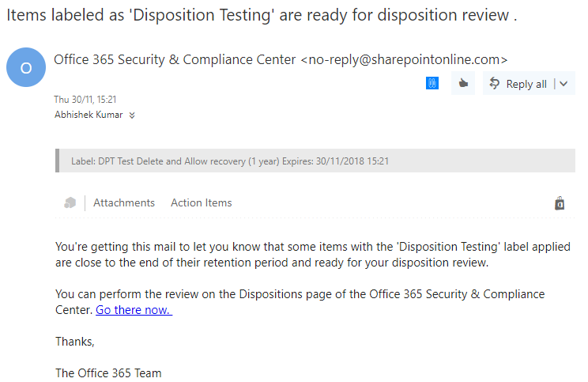This screenshot has width=588, height=382.
Task: Click the sender avatar circle with letter O
Action: (x=26, y=67)
